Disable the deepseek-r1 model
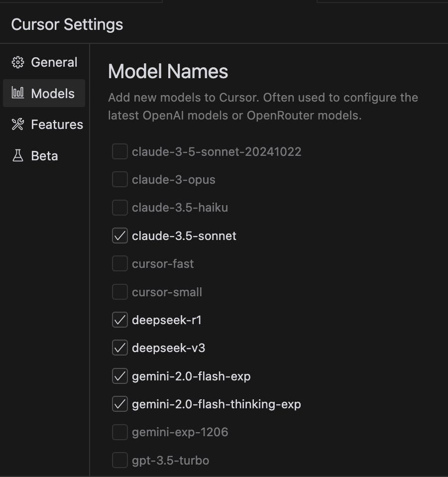Screen dimensions: 448x477 (119, 320)
